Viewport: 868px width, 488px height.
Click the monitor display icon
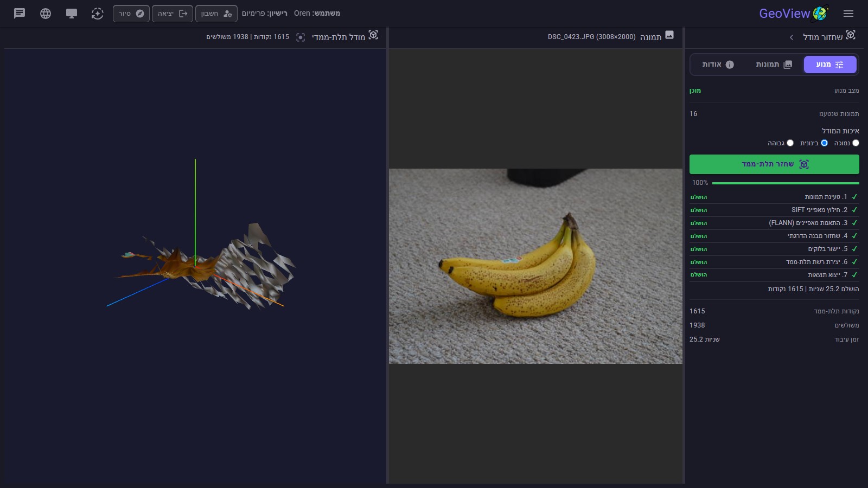click(x=72, y=14)
